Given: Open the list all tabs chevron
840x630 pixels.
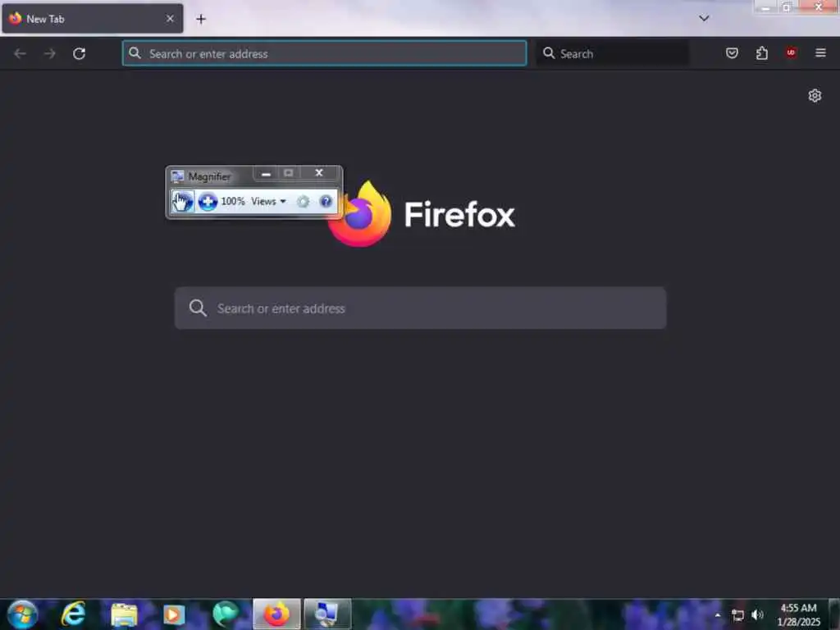Looking at the screenshot, I should coord(704,18).
